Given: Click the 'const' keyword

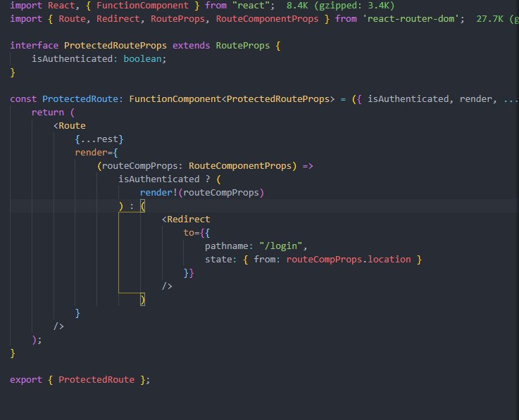Looking at the screenshot, I should (23, 99).
